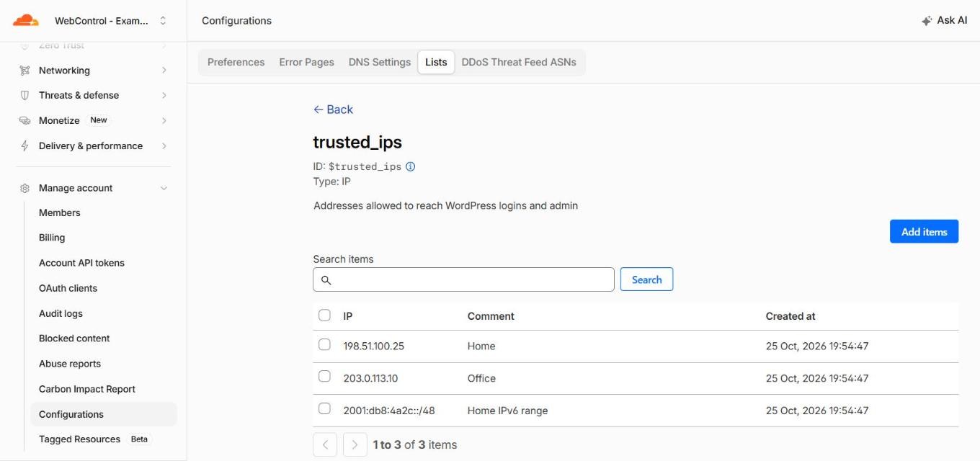This screenshot has width=980, height=461.
Task: View Audit logs
Action: (x=61, y=313)
